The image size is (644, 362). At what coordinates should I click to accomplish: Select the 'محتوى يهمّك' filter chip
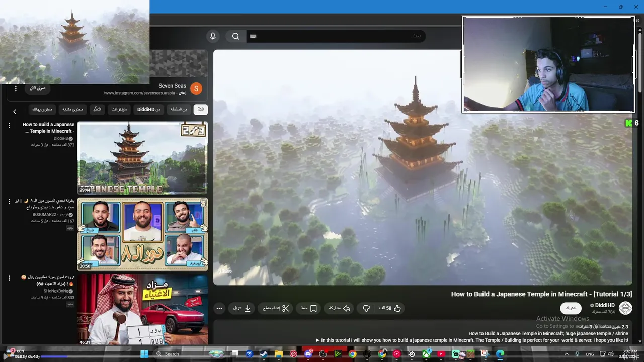tap(42, 109)
